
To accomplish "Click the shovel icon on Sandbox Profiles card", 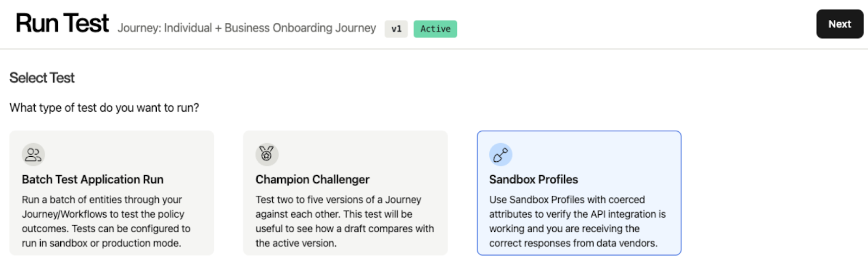I will 501,155.
